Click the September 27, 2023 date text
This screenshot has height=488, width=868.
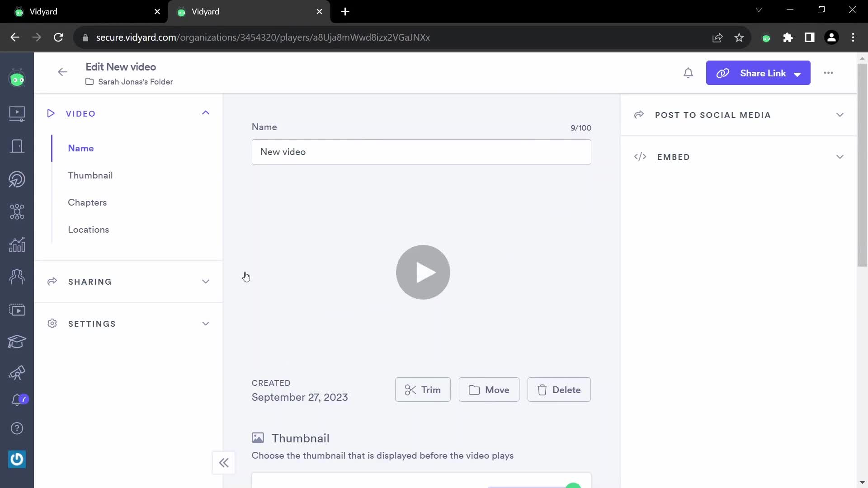click(300, 397)
